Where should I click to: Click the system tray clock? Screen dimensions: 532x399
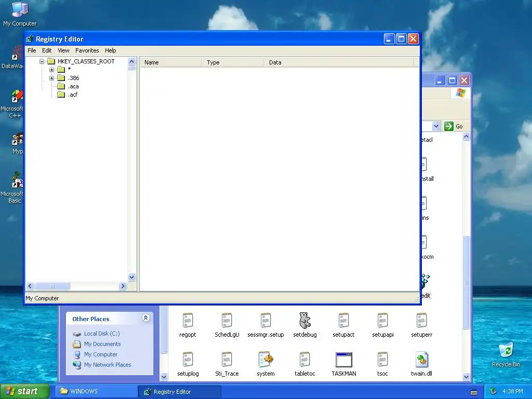coord(512,391)
